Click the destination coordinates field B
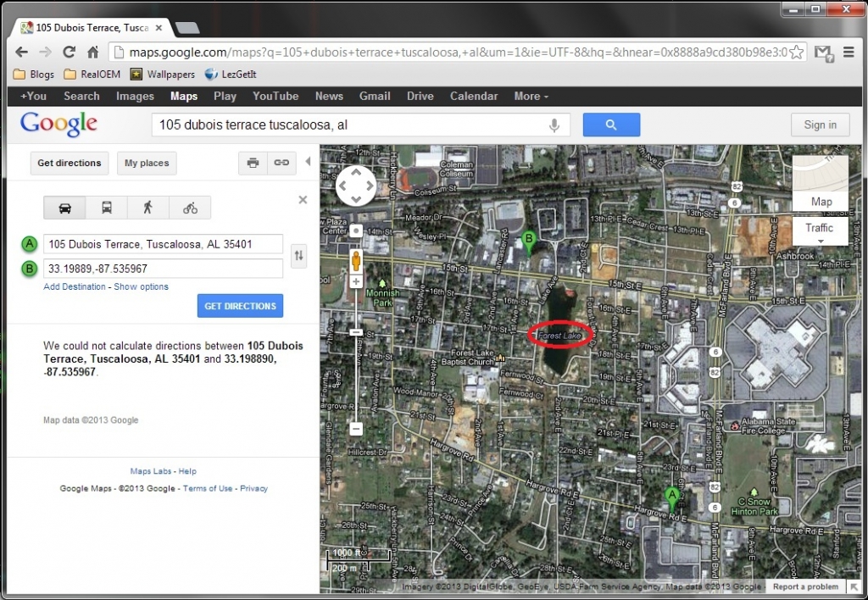 (164, 269)
